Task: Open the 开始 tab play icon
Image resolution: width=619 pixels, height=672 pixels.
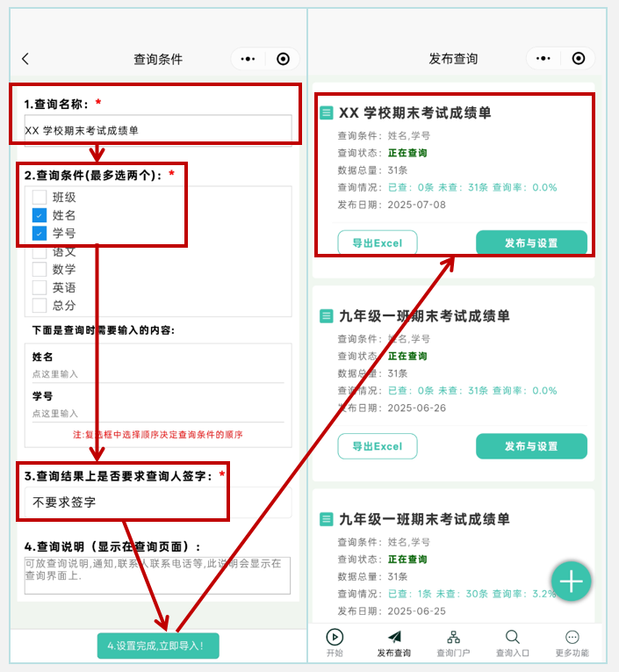Action: pos(335,637)
